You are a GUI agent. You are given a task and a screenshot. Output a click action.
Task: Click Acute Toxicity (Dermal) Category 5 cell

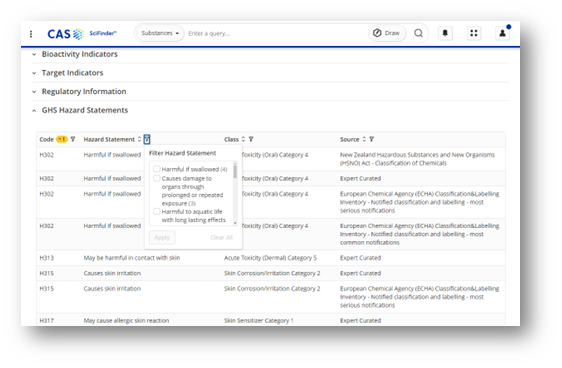271,258
